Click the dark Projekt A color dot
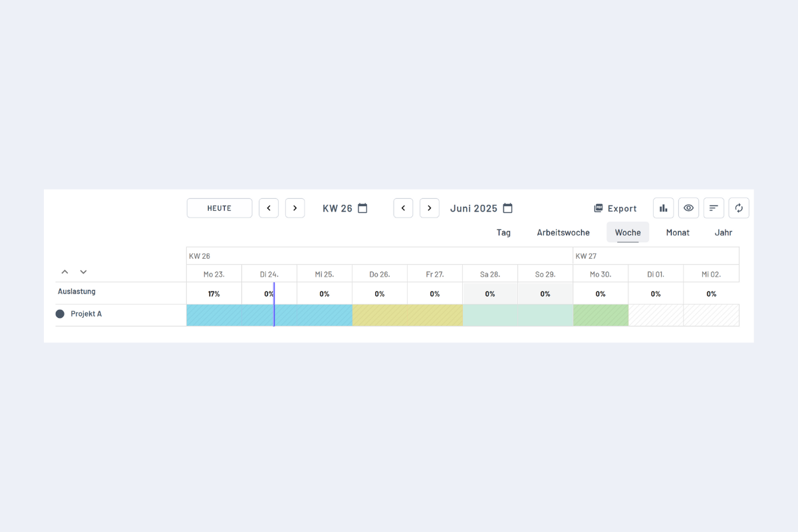 pyautogui.click(x=60, y=314)
